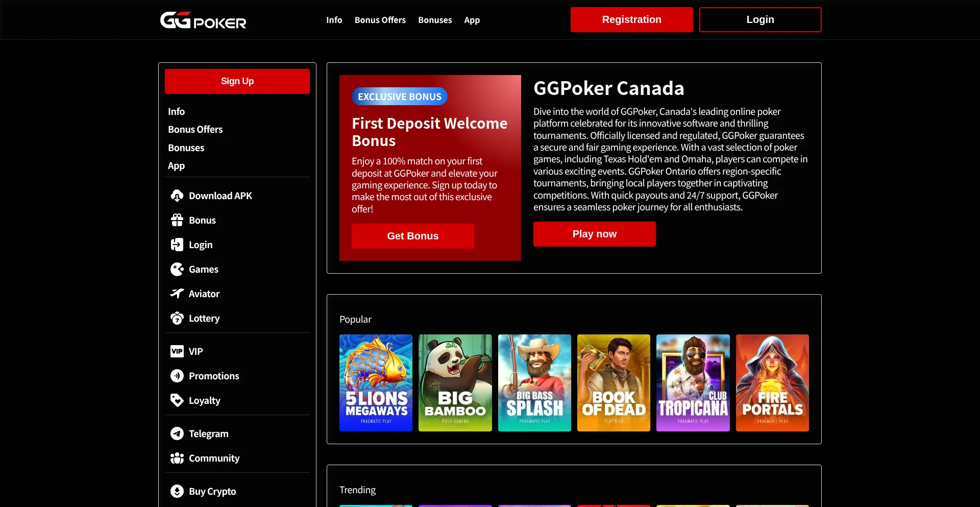Image resolution: width=980 pixels, height=507 pixels.
Task: Click the red Sign Up button
Action: tap(237, 81)
